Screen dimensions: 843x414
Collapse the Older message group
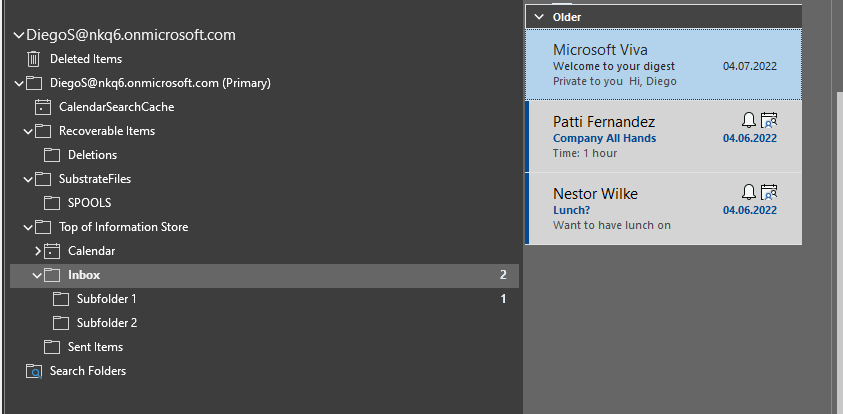[538, 17]
